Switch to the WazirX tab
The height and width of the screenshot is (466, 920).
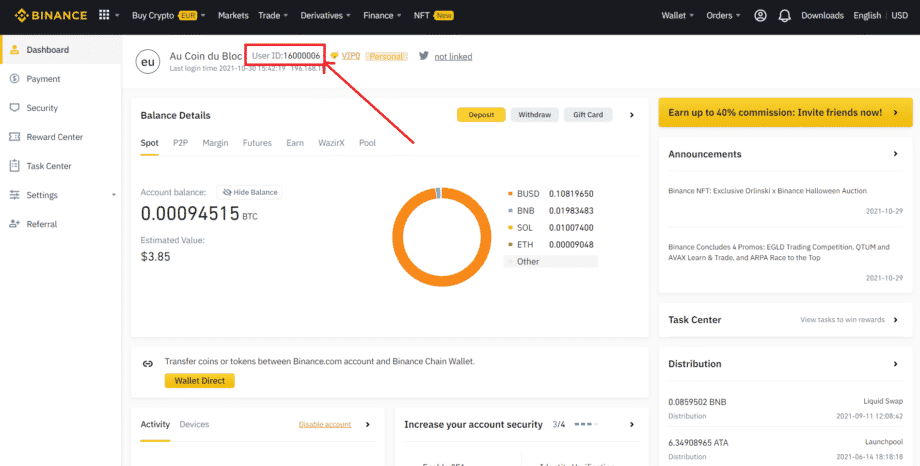(332, 143)
